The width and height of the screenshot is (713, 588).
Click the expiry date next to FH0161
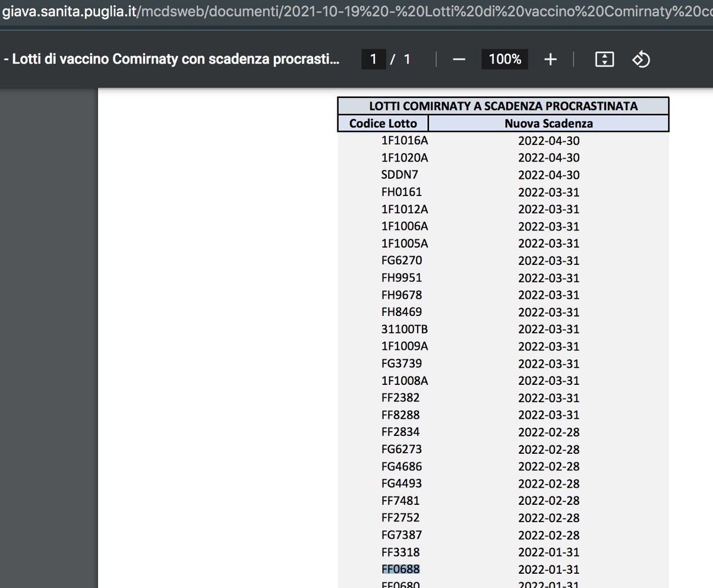(548, 192)
